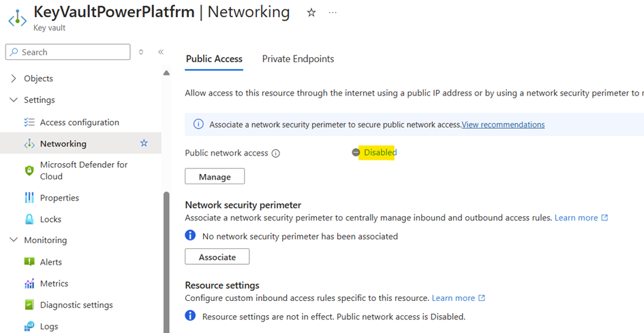Click the Disabled status icon
Screen dimensions: 644x333
tap(356, 153)
